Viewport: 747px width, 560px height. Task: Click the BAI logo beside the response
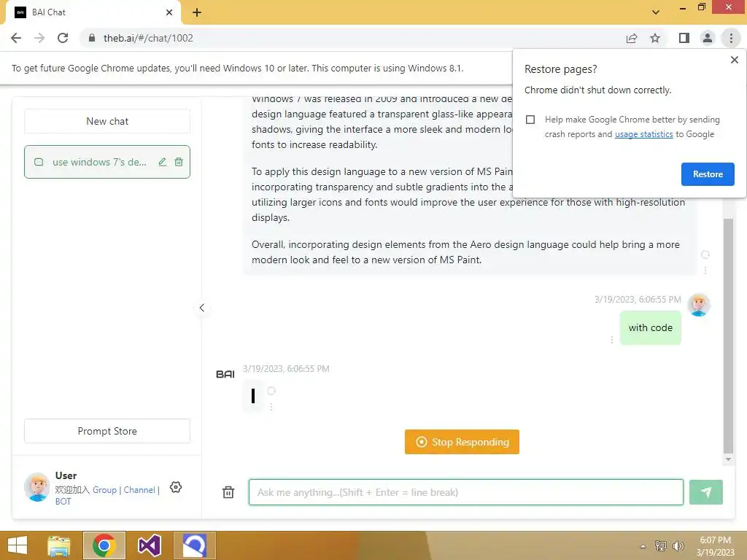point(225,374)
